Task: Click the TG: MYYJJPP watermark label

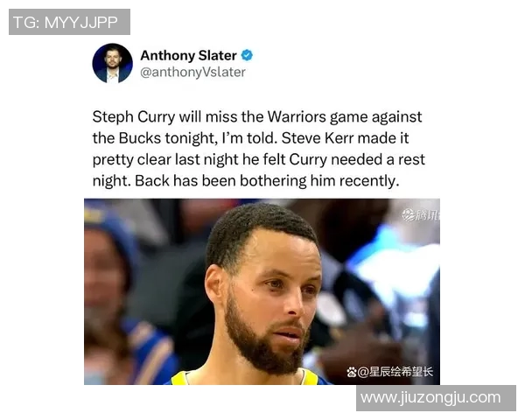Action: [x=66, y=22]
